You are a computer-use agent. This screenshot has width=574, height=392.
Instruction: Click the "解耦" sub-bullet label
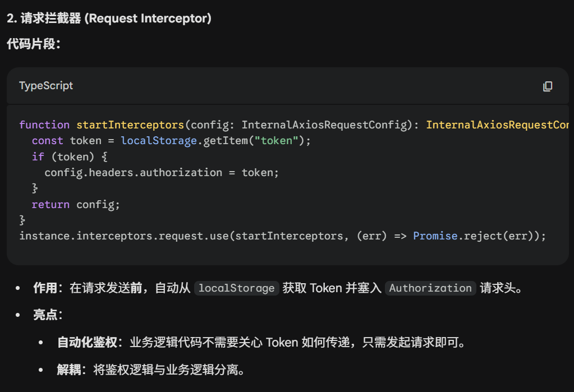[x=68, y=370]
